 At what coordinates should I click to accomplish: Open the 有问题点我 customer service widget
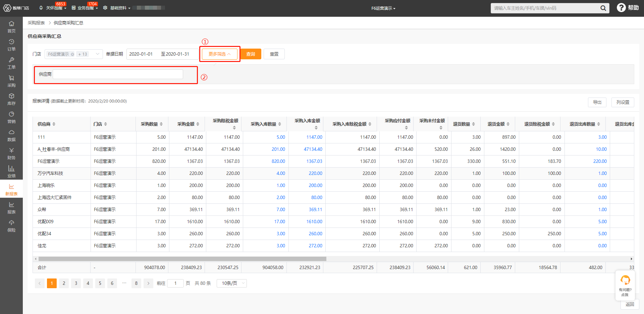pos(625,285)
